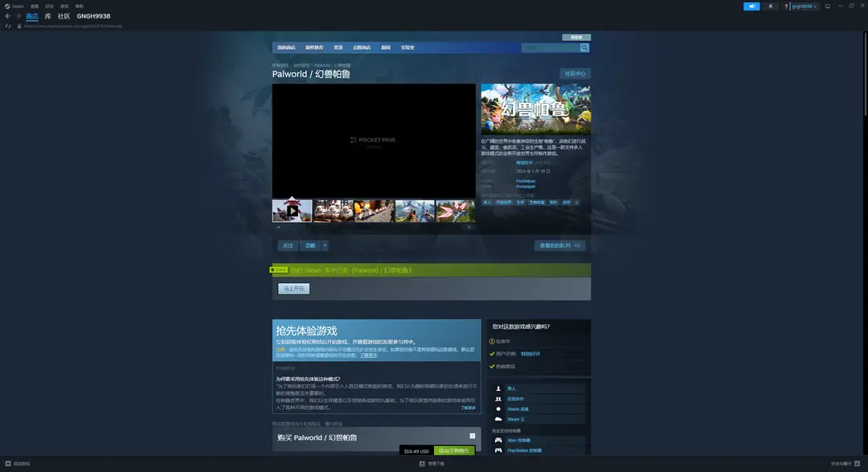Image resolution: width=868 pixels, height=472 pixels.
Task: Open the announcements megaphone button
Action: point(751,6)
